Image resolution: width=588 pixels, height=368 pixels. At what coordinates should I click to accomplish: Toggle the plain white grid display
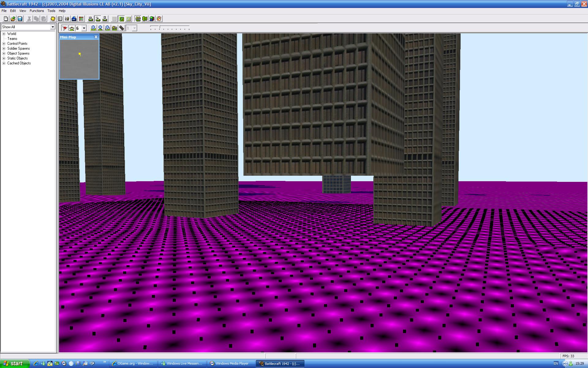tap(114, 19)
